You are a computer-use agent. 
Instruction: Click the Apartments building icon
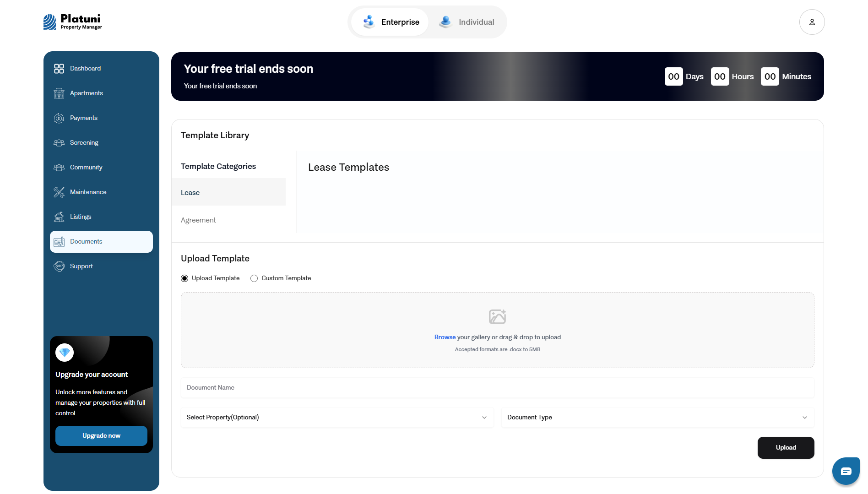click(59, 93)
